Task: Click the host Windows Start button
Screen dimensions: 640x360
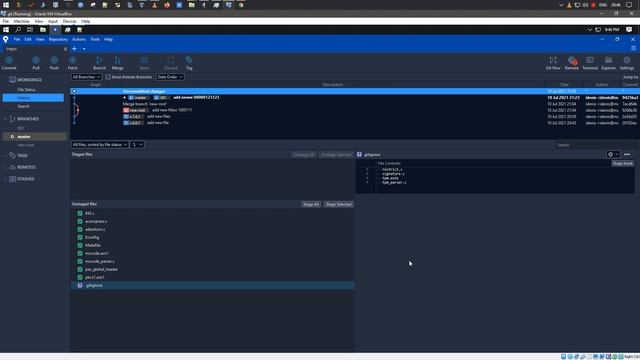Action: [6, 5]
